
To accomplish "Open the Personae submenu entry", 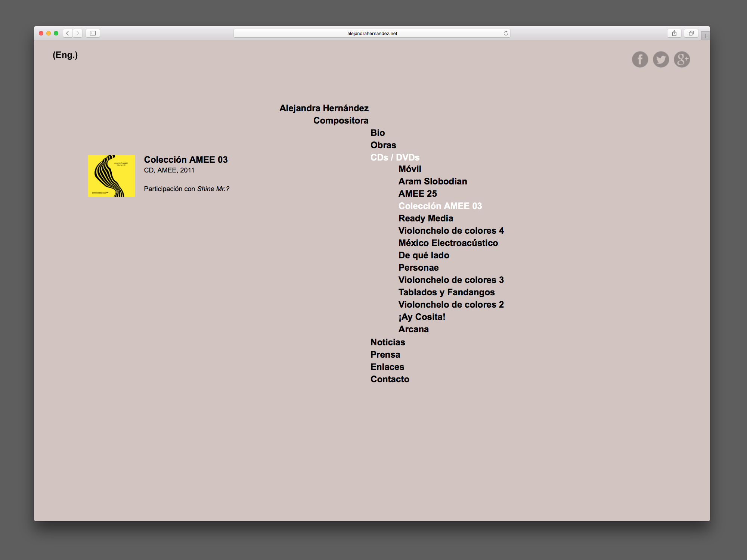I will [x=418, y=268].
